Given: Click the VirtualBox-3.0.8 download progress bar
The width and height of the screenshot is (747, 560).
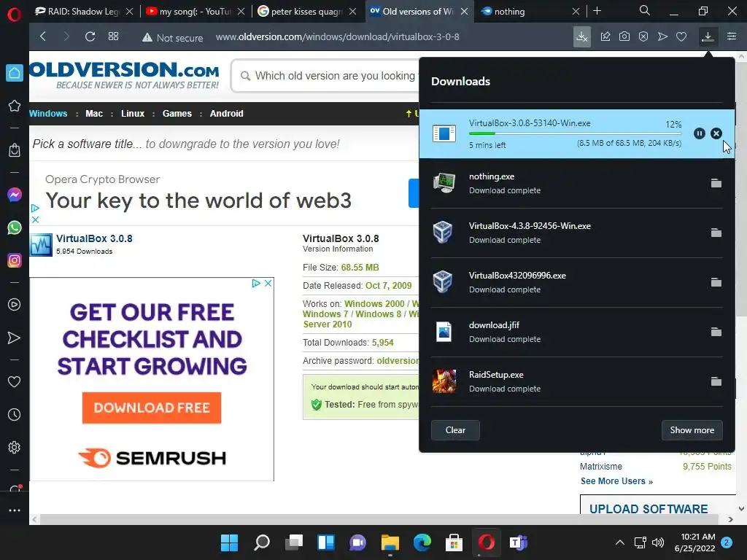Looking at the screenshot, I should [575, 133].
